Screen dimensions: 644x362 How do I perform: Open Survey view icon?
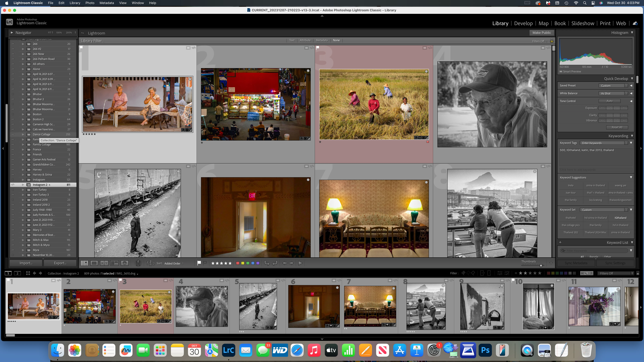[x=114, y=263]
